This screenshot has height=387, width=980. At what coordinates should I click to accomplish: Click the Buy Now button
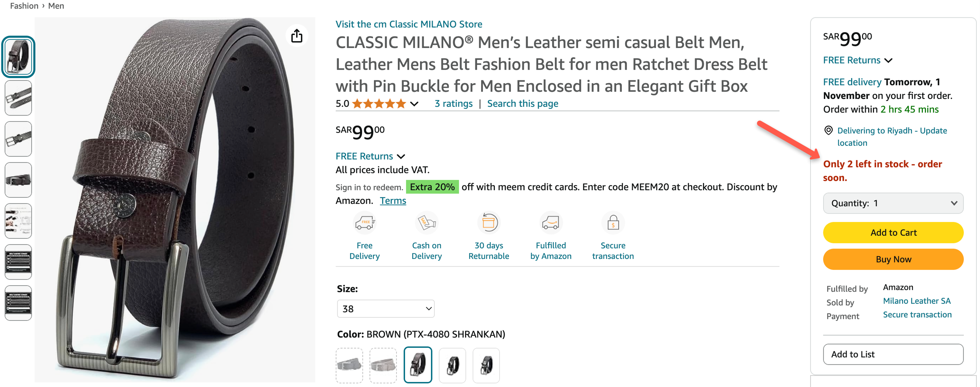click(x=893, y=259)
